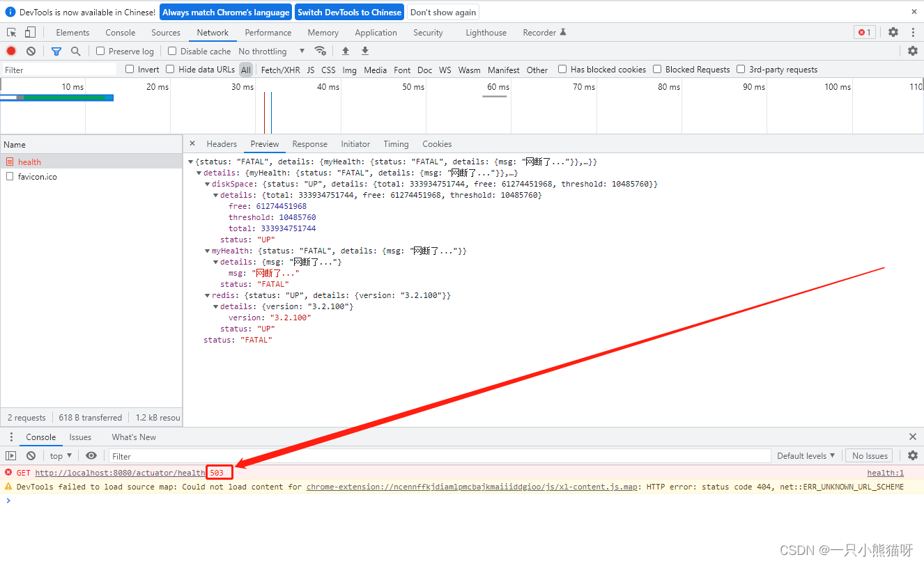Open network search magnifier

click(x=76, y=52)
